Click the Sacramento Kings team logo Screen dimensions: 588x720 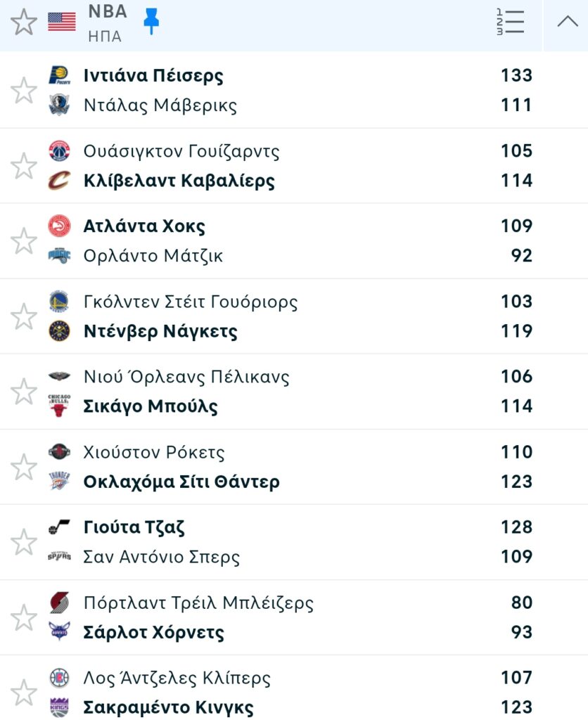pyautogui.click(x=59, y=707)
